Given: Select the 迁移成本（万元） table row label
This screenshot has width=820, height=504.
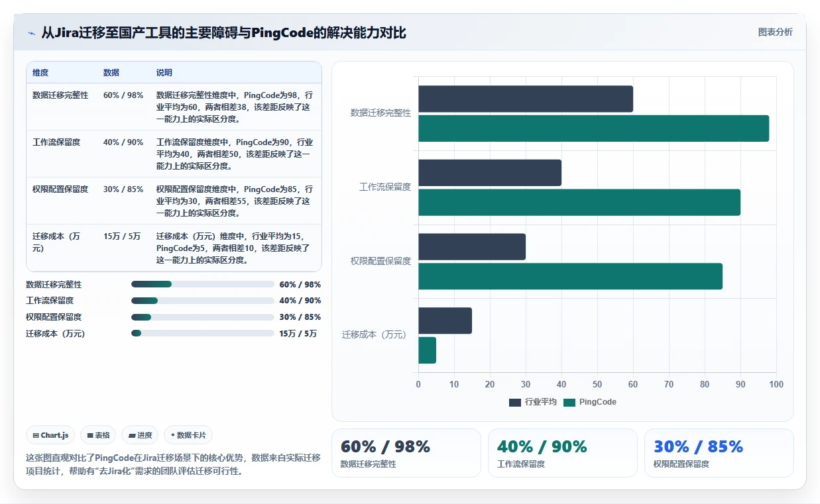Looking at the screenshot, I should [x=56, y=242].
